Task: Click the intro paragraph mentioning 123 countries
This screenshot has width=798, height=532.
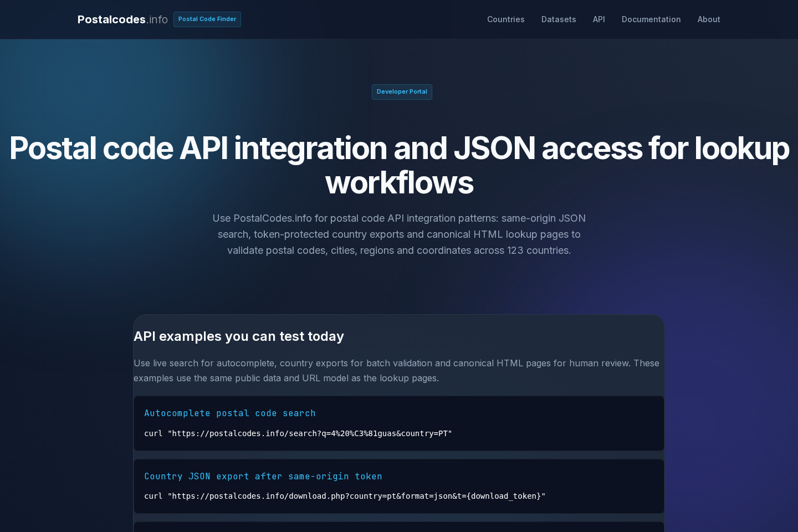Action: [x=399, y=234]
